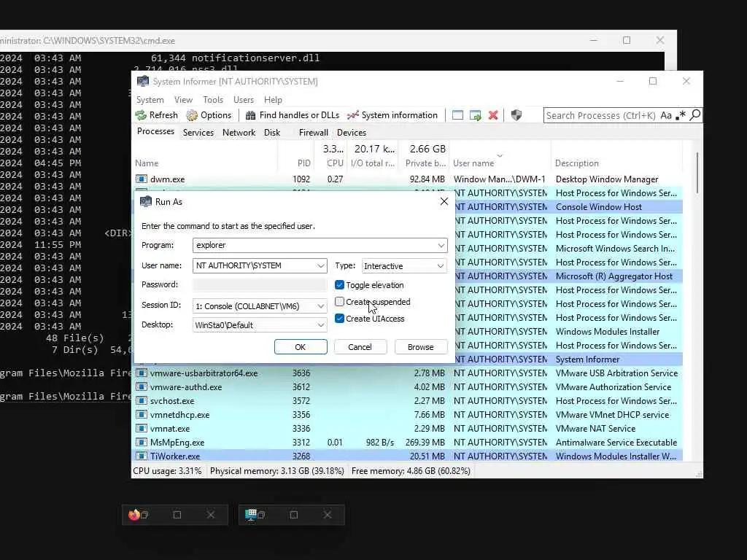
Task: Expand the Program combo box dropdown
Action: coord(441,245)
